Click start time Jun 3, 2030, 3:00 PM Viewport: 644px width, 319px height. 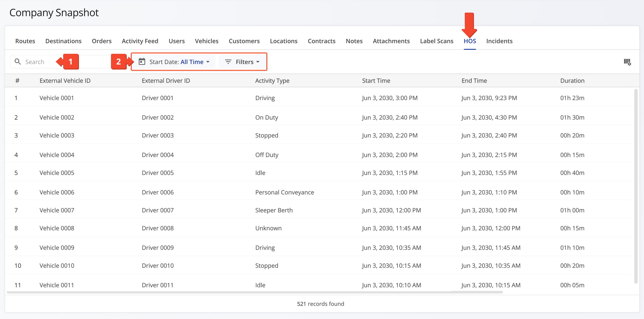tap(390, 98)
